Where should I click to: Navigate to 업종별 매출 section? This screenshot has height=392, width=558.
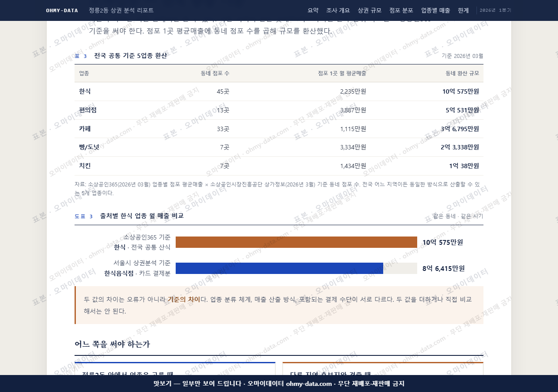pos(436,10)
